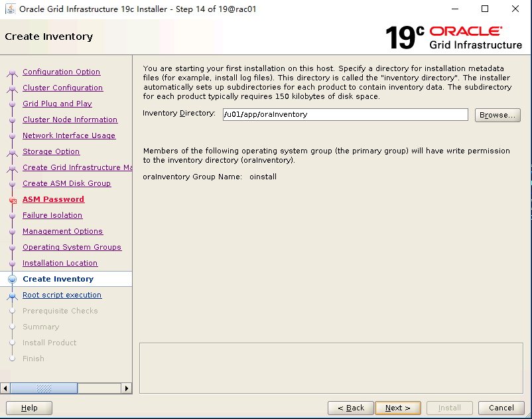532x419 pixels.
Task: Go back with the Back button
Action: pyautogui.click(x=351, y=408)
